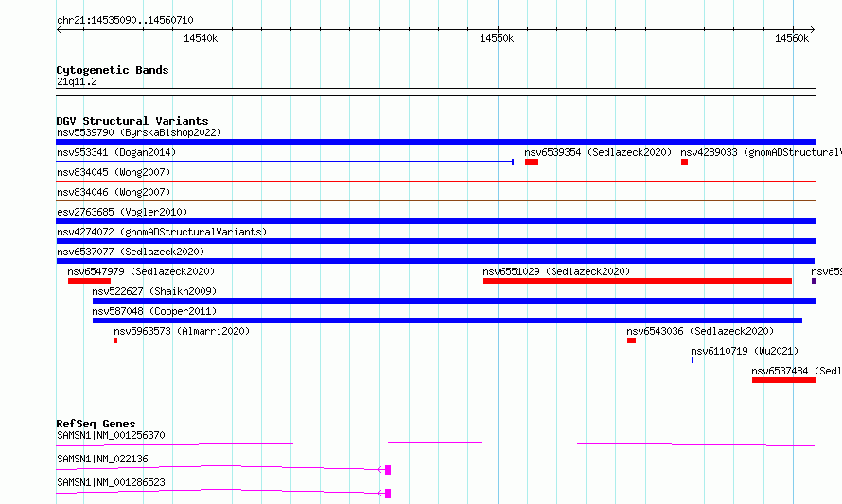Viewport: 842px width, 504px height.
Task: Click the 14560k ruler tick label
Action: 792,38
